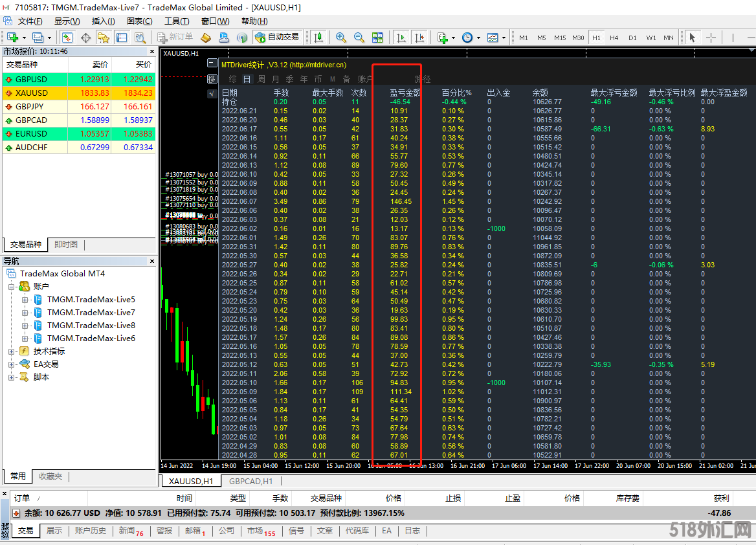Image resolution: width=756 pixels, height=545 pixels.
Task: Switch to the 收藏夹 navigator tab
Action: point(50,476)
